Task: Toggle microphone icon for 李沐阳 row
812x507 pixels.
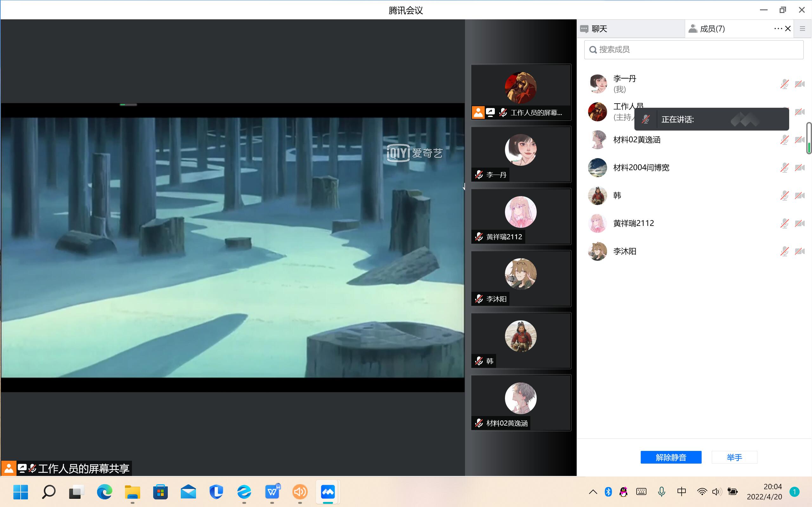Action: (784, 251)
